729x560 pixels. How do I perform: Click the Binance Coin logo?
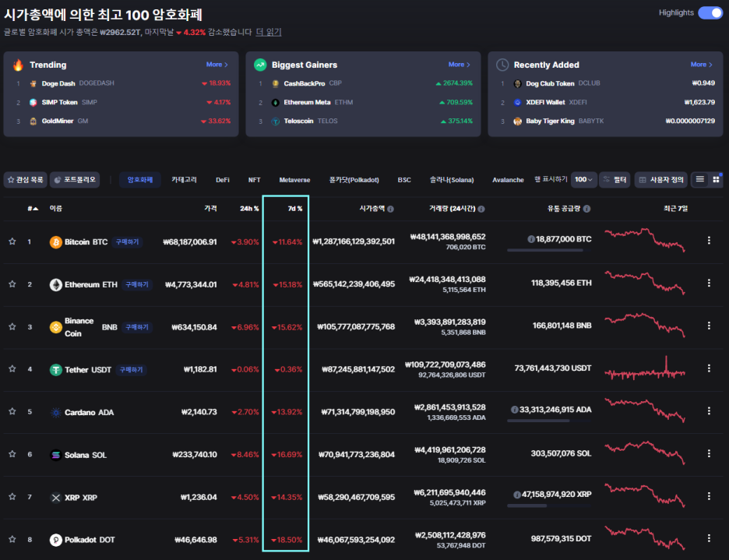tap(56, 327)
